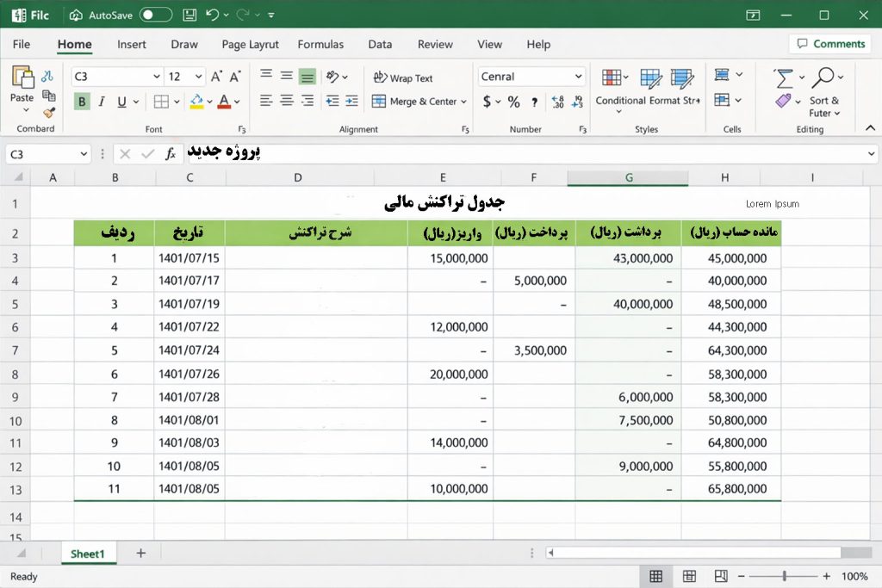
Task: Expand the Paste options arrow
Action: click(25, 111)
